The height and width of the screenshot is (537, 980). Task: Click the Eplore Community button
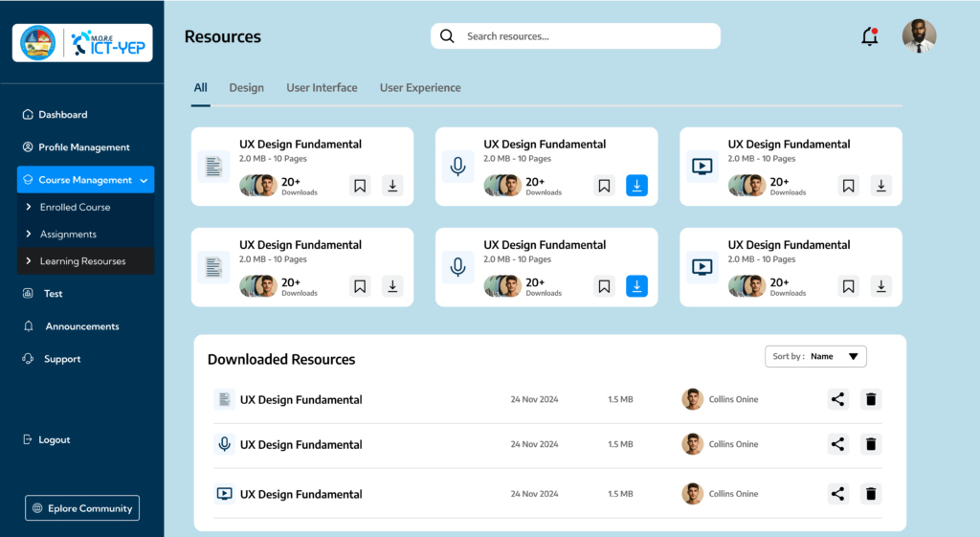[x=82, y=508]
